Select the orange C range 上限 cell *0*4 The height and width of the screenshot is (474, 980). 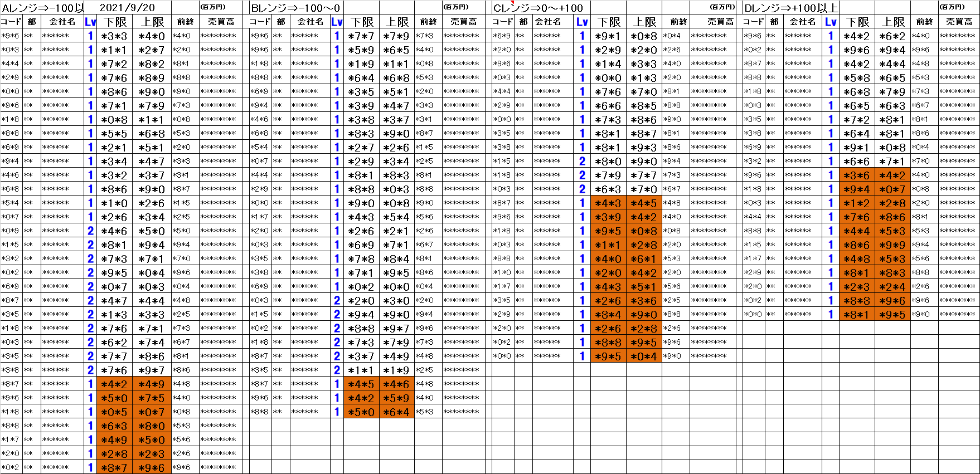pos(644,356)
